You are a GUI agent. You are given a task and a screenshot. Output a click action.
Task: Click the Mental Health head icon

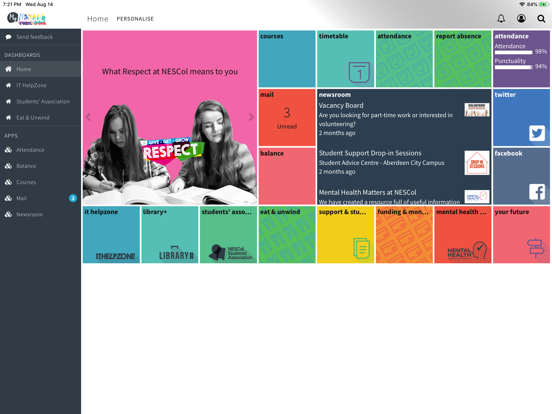[479, 250]
